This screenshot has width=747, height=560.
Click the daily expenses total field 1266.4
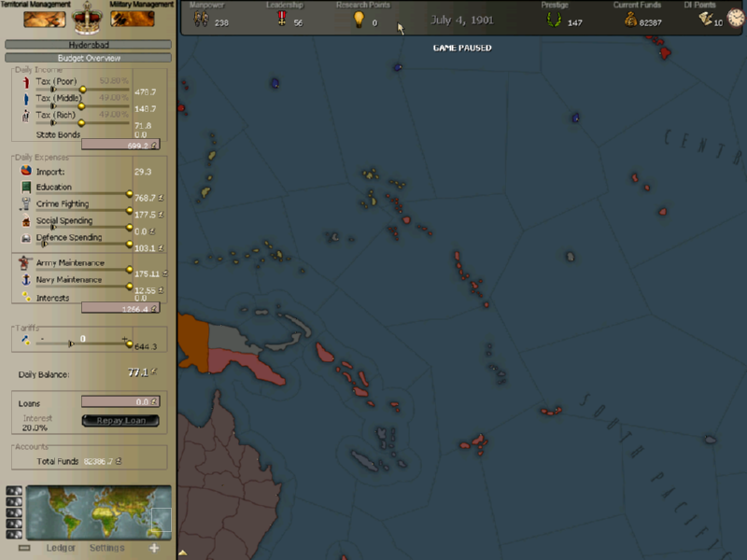point(120,309)
